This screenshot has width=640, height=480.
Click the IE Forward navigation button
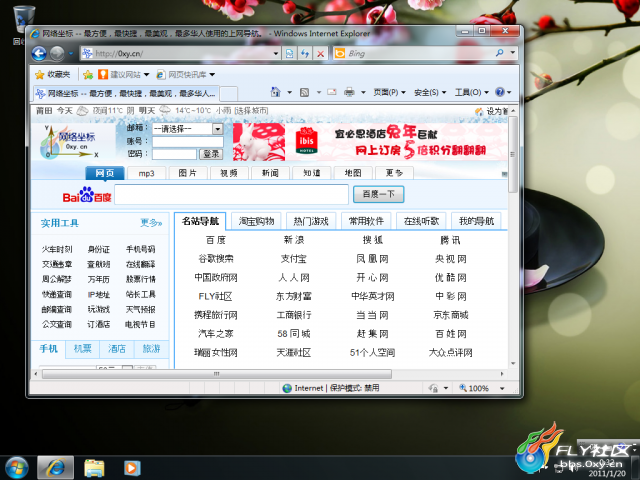tap(57, 53)
